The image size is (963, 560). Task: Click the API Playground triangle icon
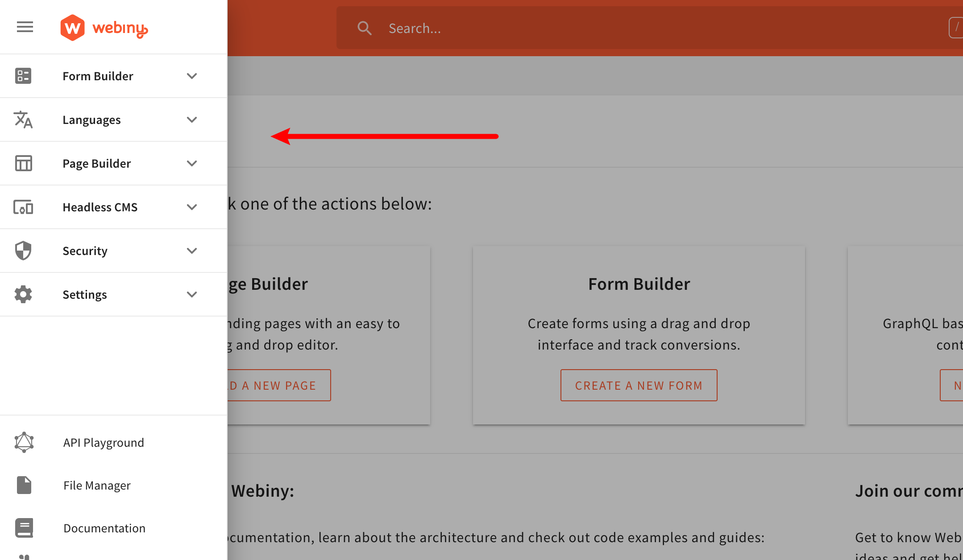24,442
